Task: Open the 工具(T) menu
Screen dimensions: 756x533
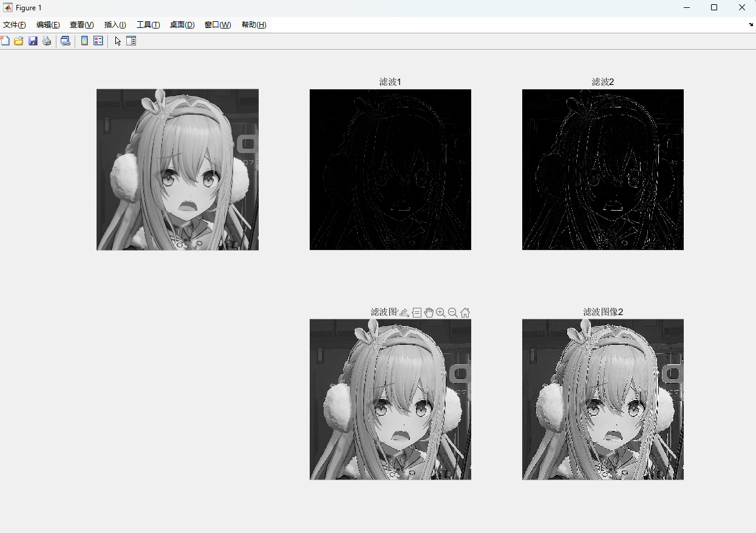Action: point(148,25)
